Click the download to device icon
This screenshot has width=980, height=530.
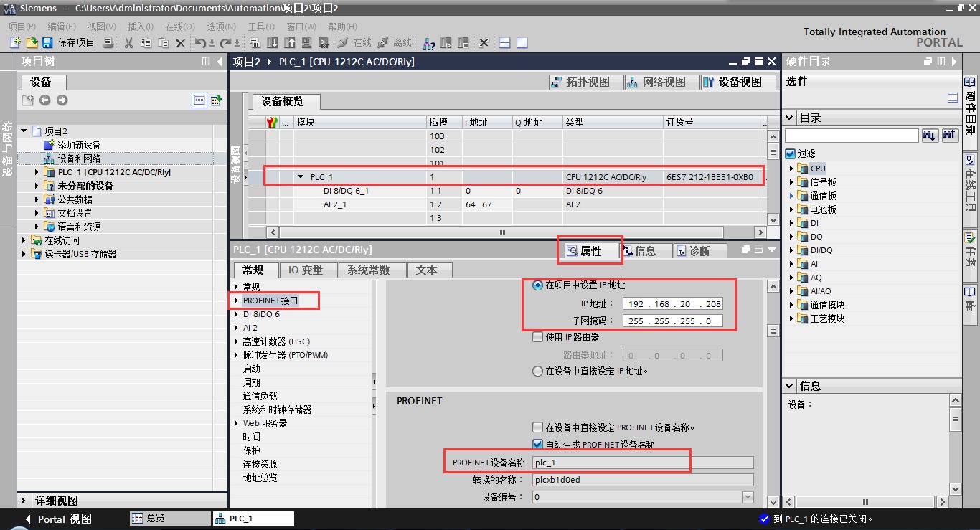[x=273, y=43]
